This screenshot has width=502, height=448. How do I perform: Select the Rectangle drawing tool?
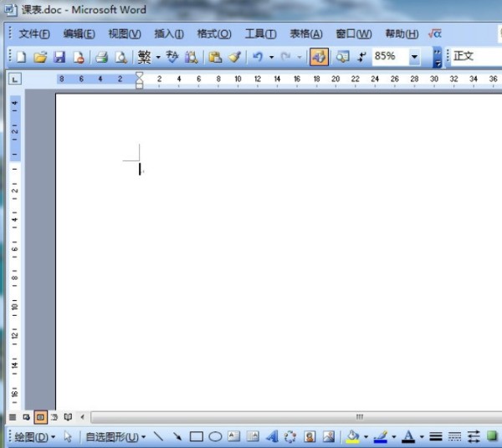coord(197,436)
